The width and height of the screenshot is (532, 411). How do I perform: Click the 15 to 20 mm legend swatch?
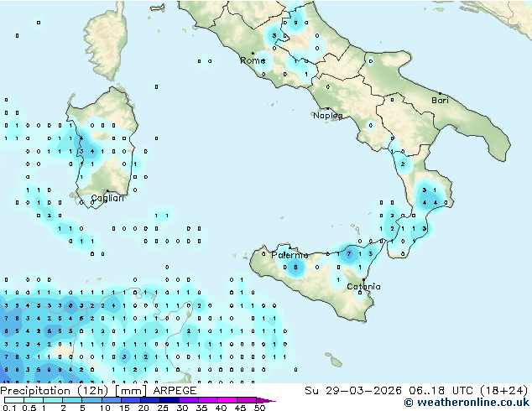pyautogui.click(x=130, y=400)
